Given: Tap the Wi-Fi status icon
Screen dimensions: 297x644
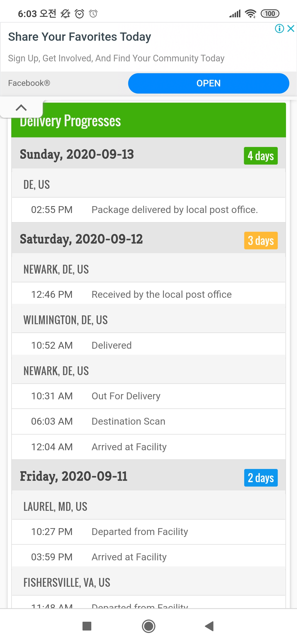Looking at the screenshot, I should pos(250,13).
